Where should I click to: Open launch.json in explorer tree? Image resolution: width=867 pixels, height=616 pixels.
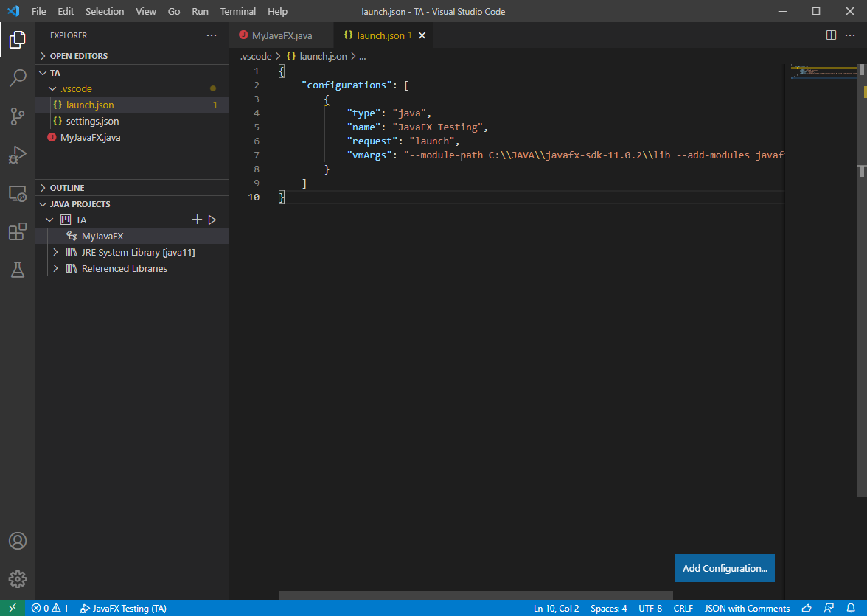click(x=131, y=105)
